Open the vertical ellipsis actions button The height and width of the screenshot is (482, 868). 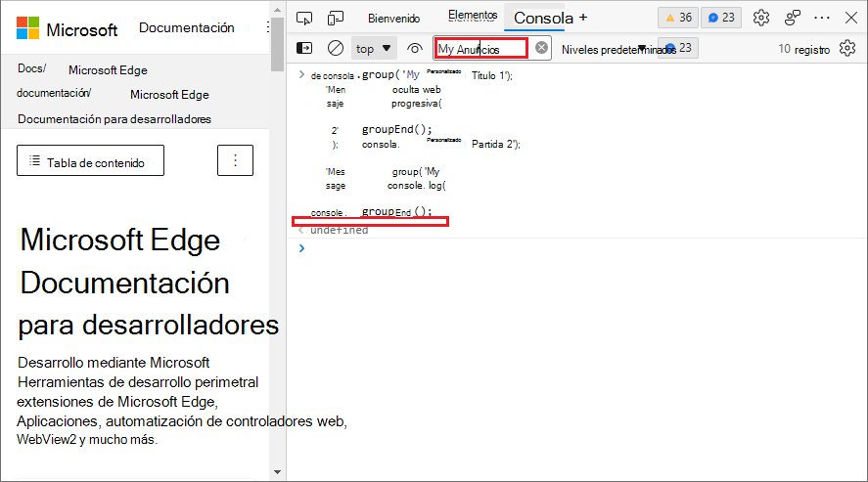pos(235,160)
